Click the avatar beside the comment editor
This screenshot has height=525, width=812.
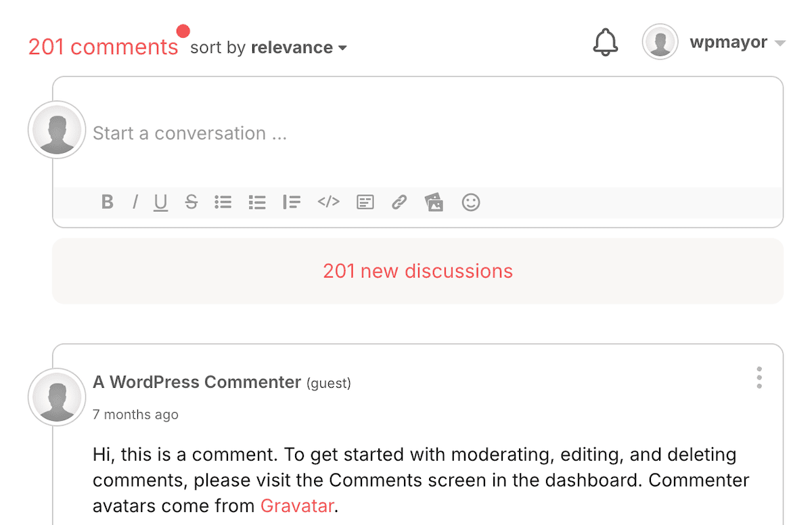click(57, 130)
